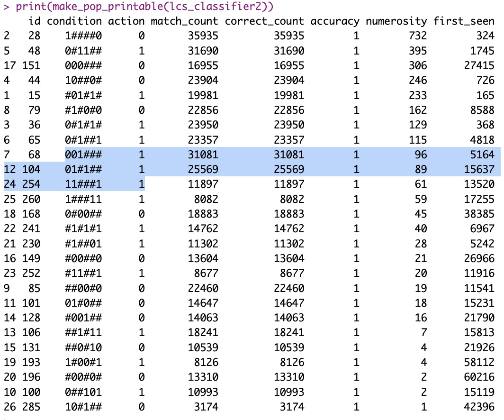This screenshot has height=420, width=504.
Task: Select condition value 0#1#1#
Action: [x=83, y=125]
